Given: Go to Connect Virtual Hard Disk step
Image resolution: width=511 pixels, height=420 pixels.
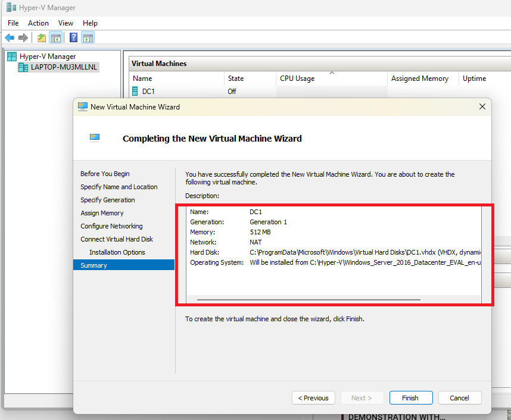Looking at the screenshot, I should point(117,239).
